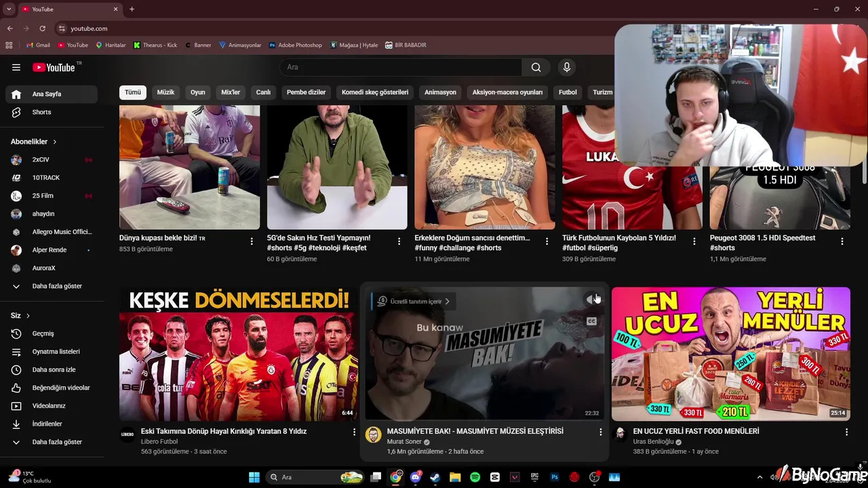The height and width of the screenshot is (488, 868).
Task: Open Shorts in sidebar
Action: click(x=52, y=112)
